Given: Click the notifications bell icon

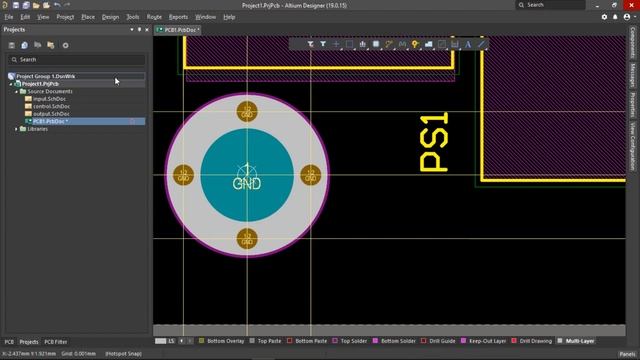Looking at the screenshot, I should click(615, 17).
